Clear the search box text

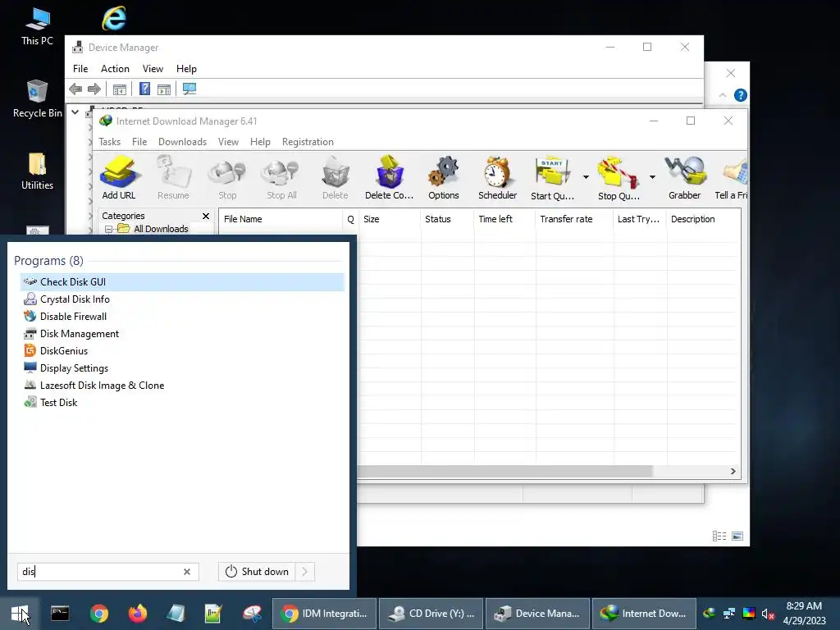(187, 572)
